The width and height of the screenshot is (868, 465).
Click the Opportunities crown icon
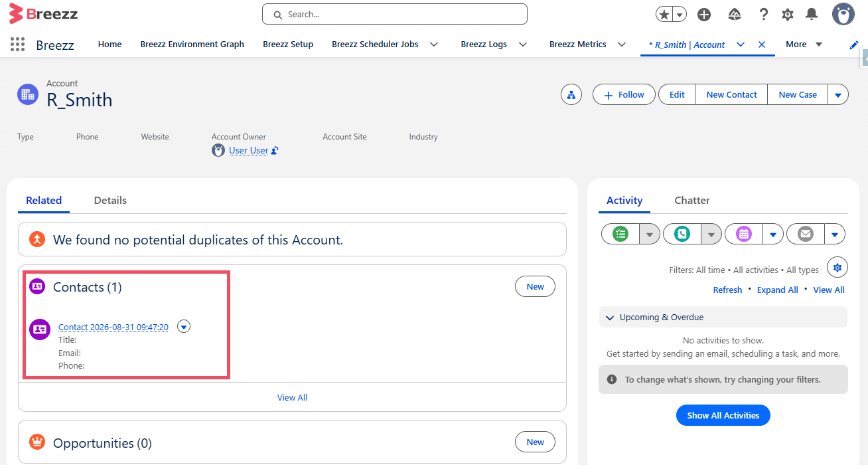(37, 442)
